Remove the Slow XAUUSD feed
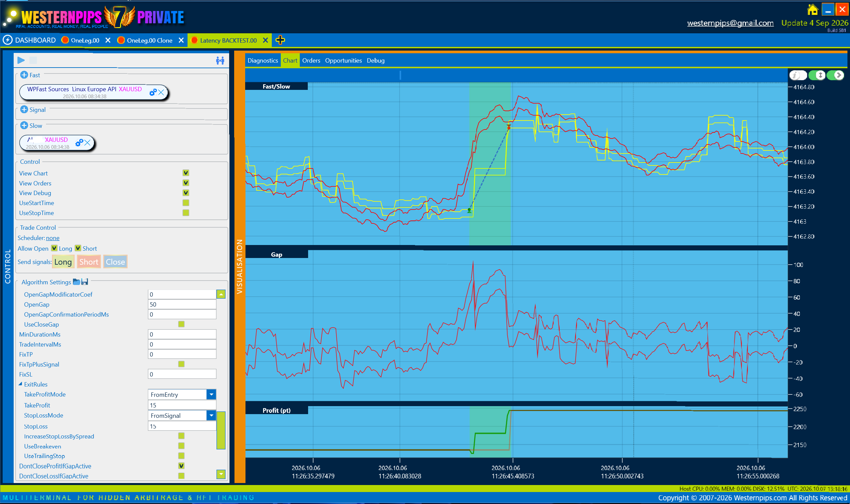Screen dimensions: 850x504 coord(87,142)
